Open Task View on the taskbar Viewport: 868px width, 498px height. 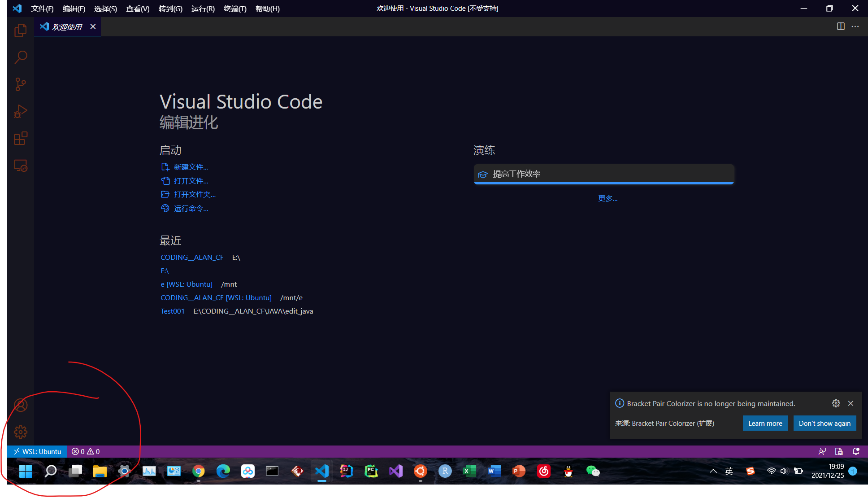75,471
